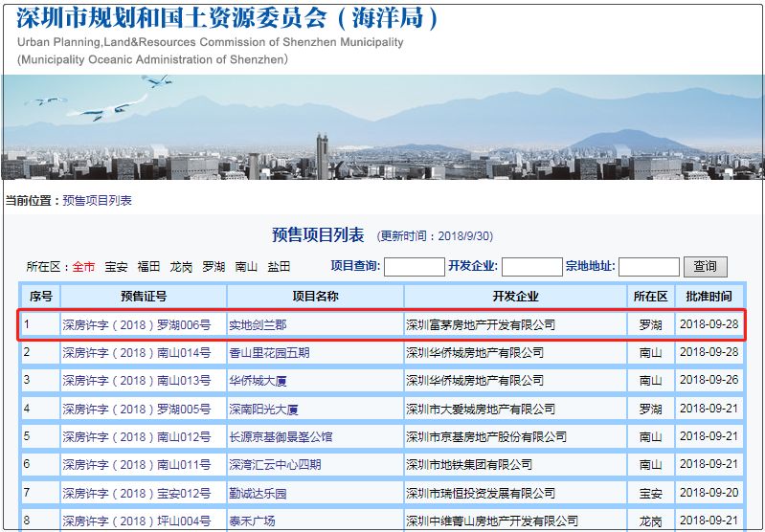Focus the 项目查询 input field
The width and height of the screenshot is (765, 532).
tap(414, 267)
